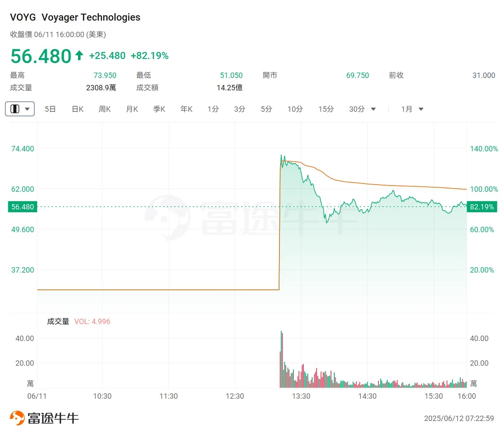Click the 成交量 volume indicator label
Image resolution: width=504 pixels, height=435 pixels.
coord(58,322)
